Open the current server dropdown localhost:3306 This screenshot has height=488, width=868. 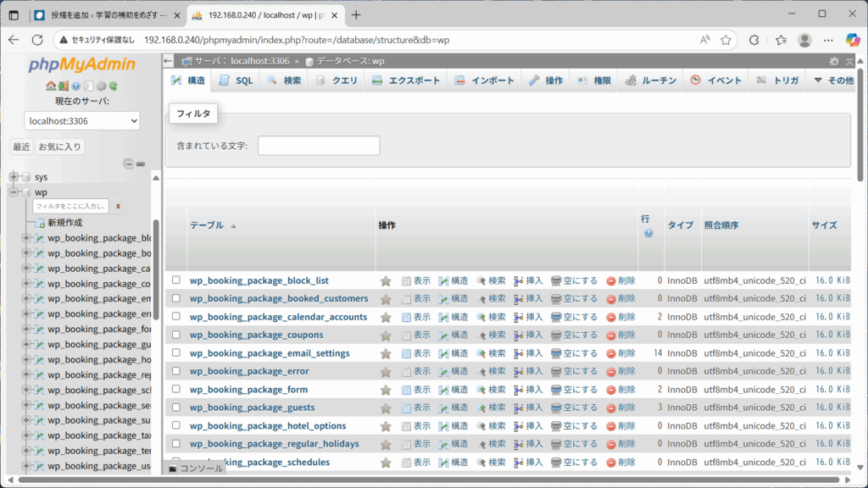[82, 121]
